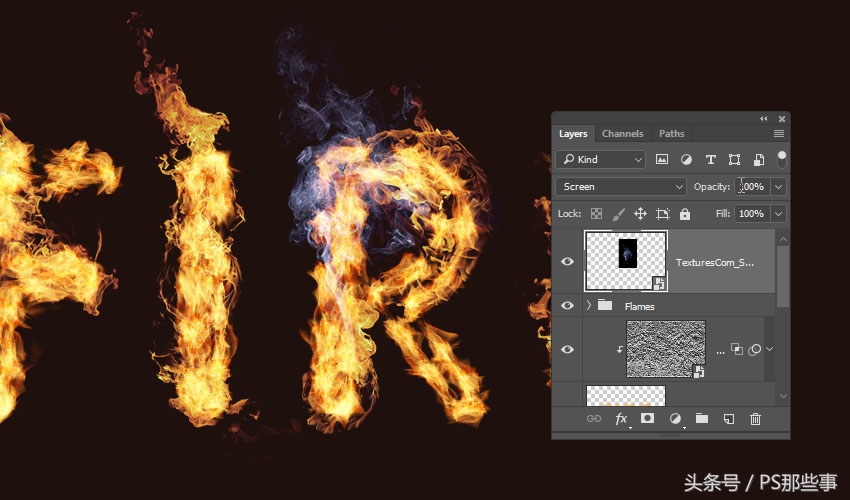850x500 pixels.
Task: Open the Opacity slider arrow
Action: click(x=778, y=187)
